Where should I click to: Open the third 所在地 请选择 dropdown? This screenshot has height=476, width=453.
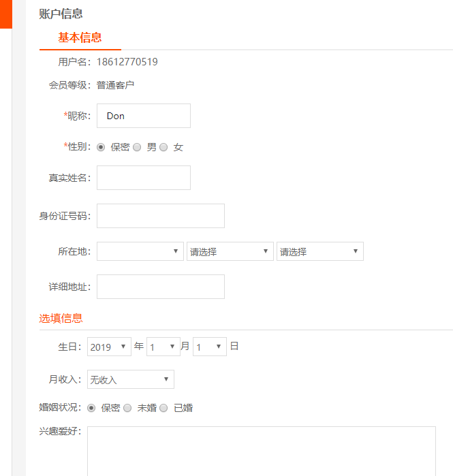[319, 251]
